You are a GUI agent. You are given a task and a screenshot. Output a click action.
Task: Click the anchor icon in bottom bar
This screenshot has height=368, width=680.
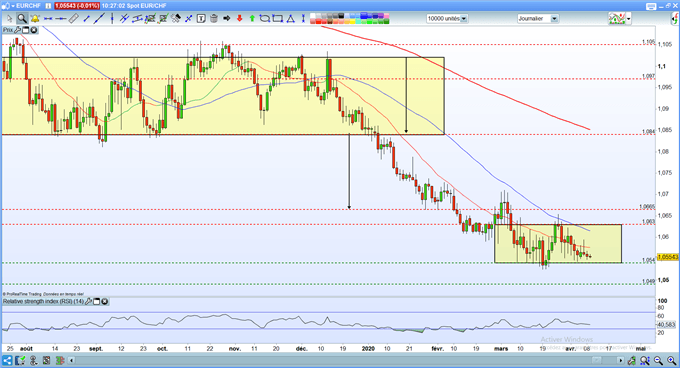pyautogui.click(x=33, y=360)
